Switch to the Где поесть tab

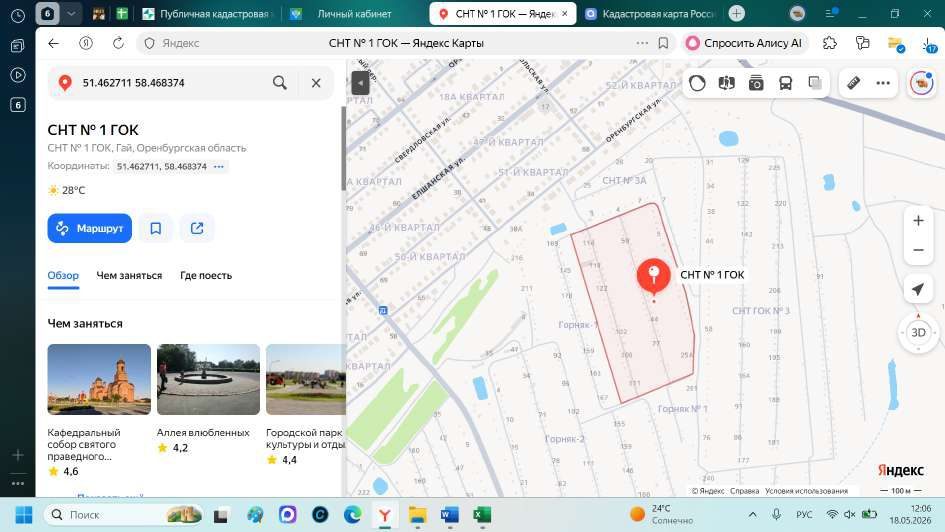[x=206, y=275]
